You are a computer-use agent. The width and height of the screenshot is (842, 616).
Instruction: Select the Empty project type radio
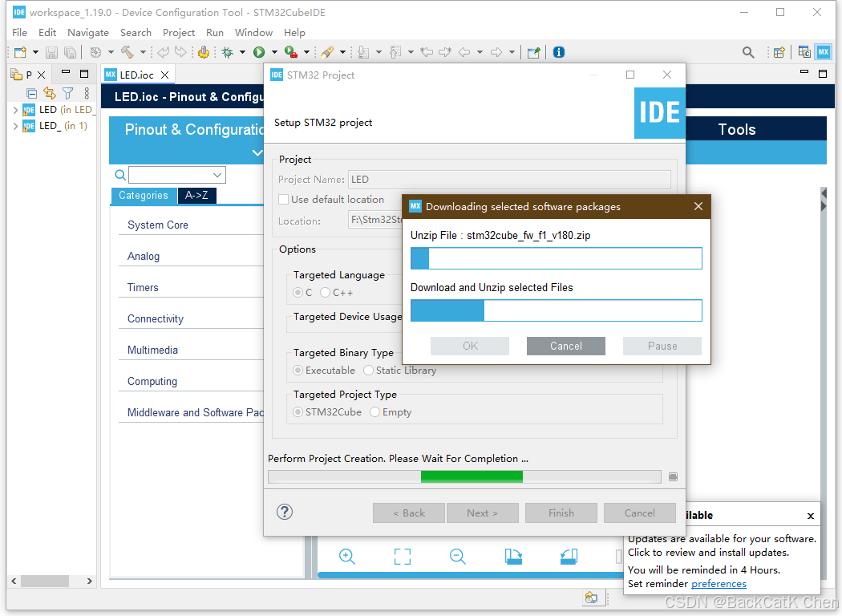pyautogui.click(x=374, y=412)
